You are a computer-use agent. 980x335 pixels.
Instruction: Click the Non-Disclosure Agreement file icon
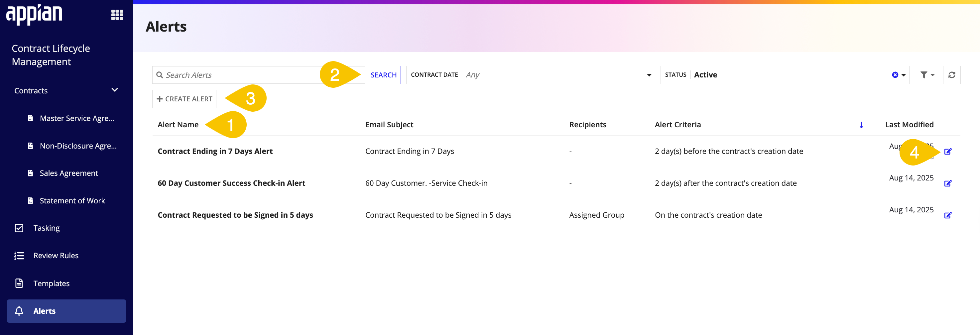click(31, 146)
